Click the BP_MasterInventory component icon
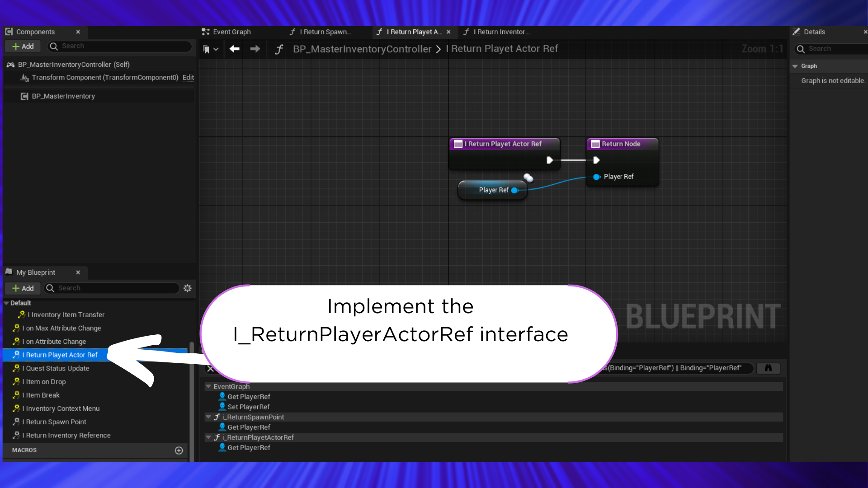 click(x=24, y=96)
